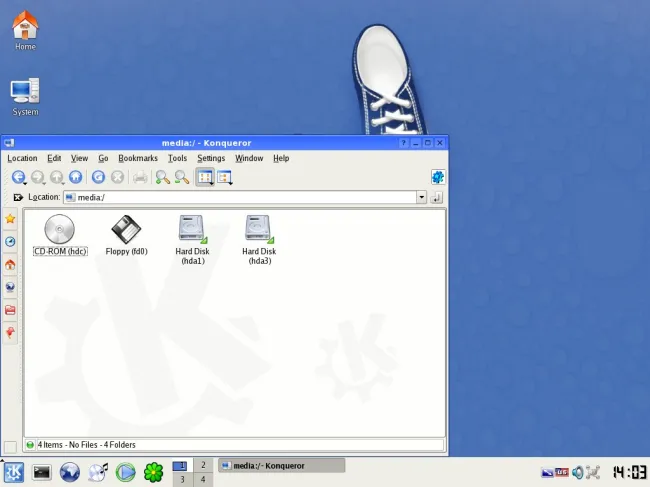Switch to Icon View mode

click(x=205, y=177)
